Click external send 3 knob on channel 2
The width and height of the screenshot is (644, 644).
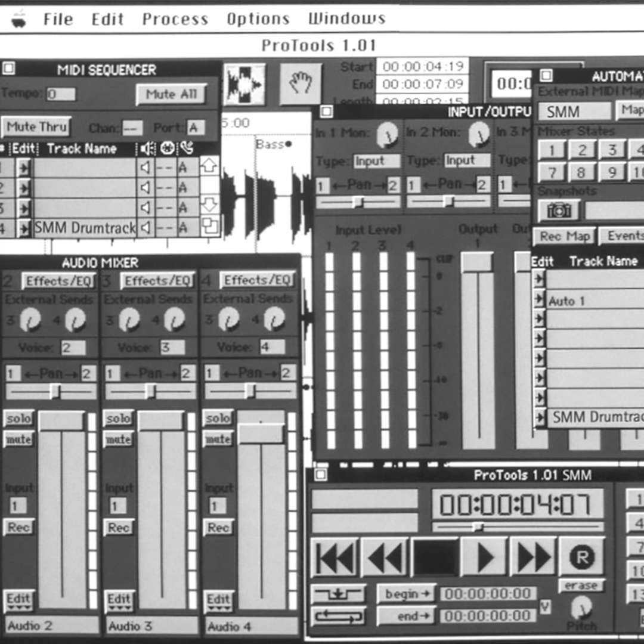(30, 320)
